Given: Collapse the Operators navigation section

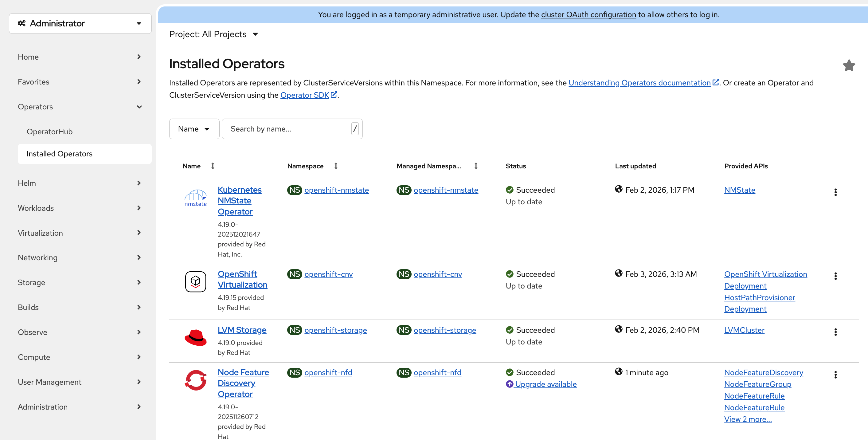Looking at the screenshot, I should tap(80, 107).
